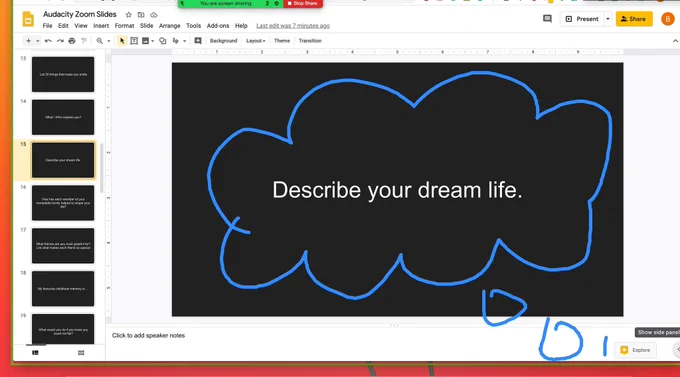Click the zoom magnifier tool

(x=100, y=41)
